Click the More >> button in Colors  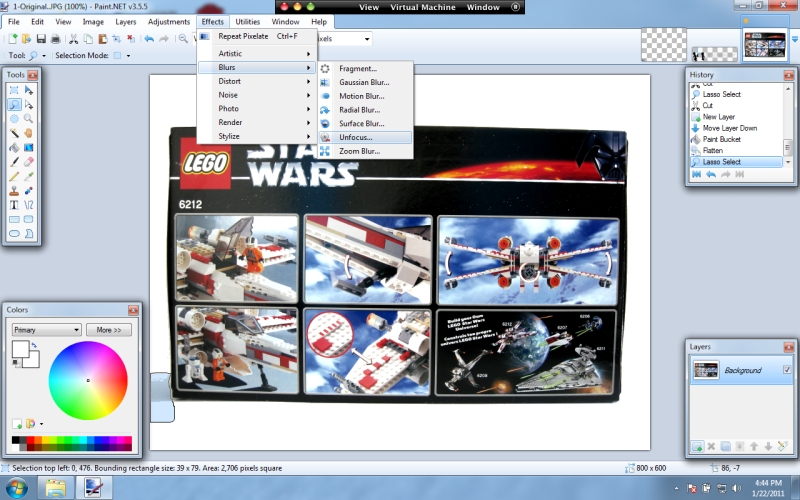(x=109, y=330)
